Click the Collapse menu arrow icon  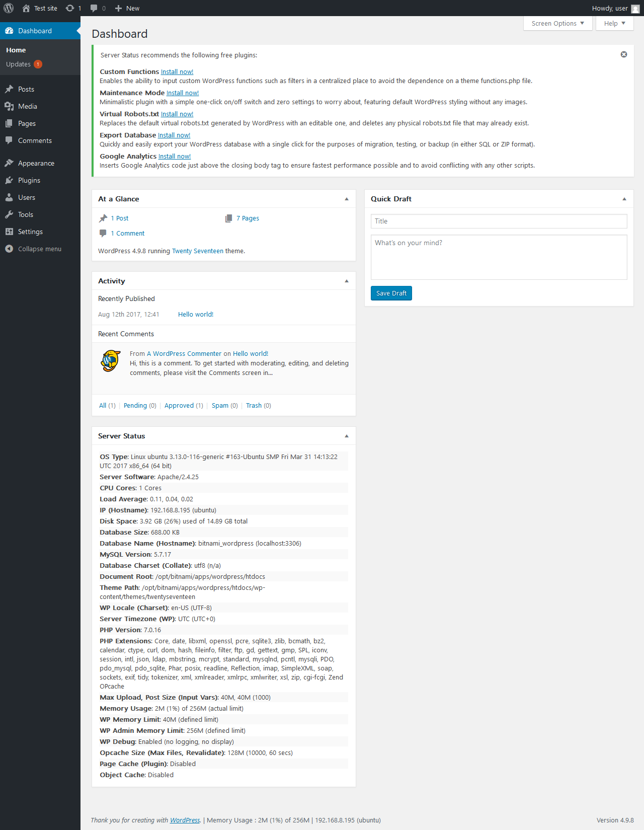point(9,249)
